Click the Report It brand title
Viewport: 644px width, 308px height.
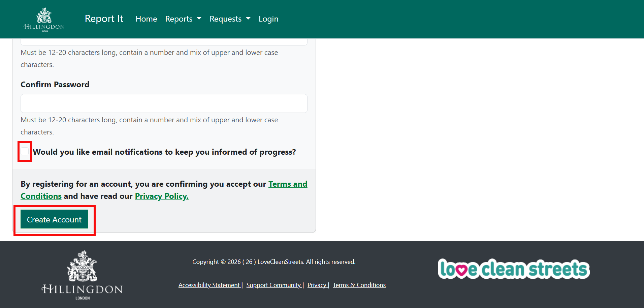pyautogui.click(x=104, y=19)
